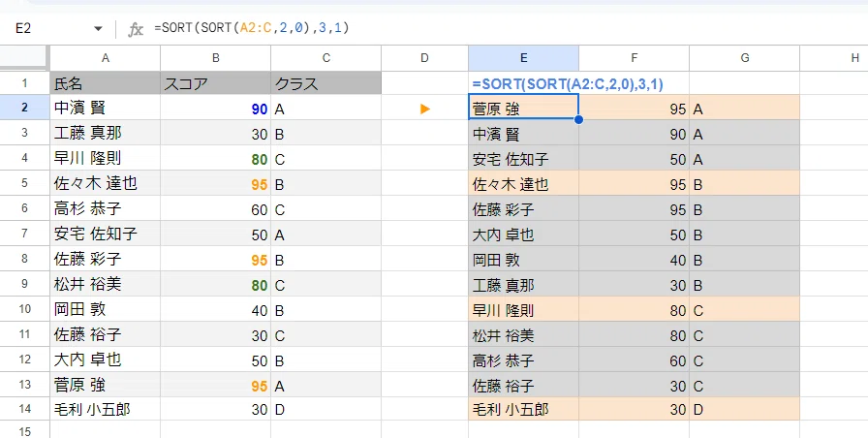Screen dimensions: 868x438
Task: Click cell E14 毛利 小五郎
Action: point(524,410)
